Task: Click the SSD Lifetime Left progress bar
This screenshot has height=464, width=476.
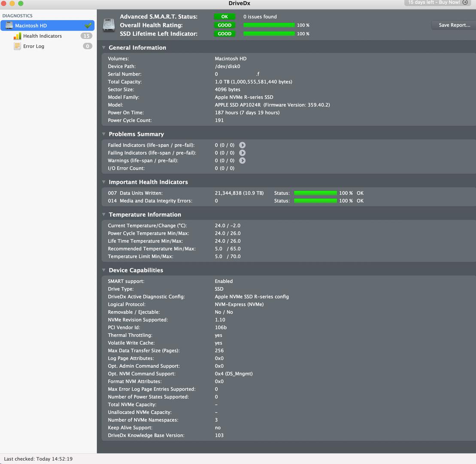Action: [269, 34]
